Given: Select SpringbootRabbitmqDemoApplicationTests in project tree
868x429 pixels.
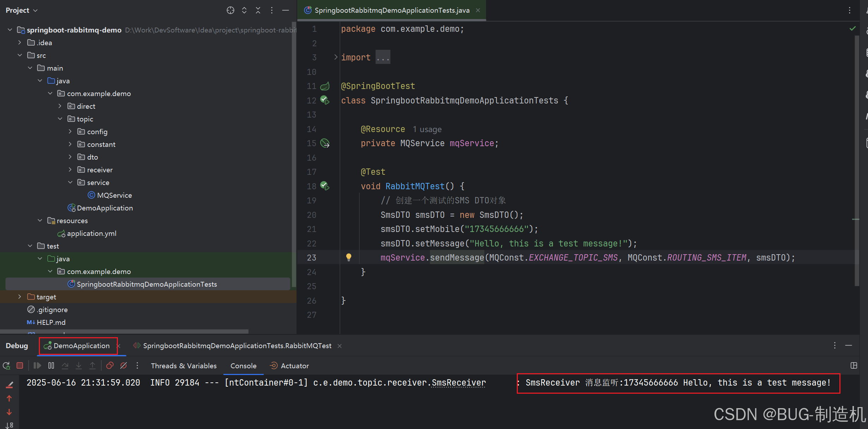Looking at the screenshot, I should [x=148, y=284].
